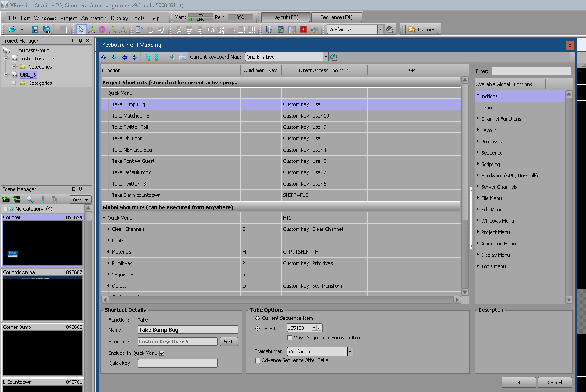Click the open project folder icon

click(x=12, y=29)
